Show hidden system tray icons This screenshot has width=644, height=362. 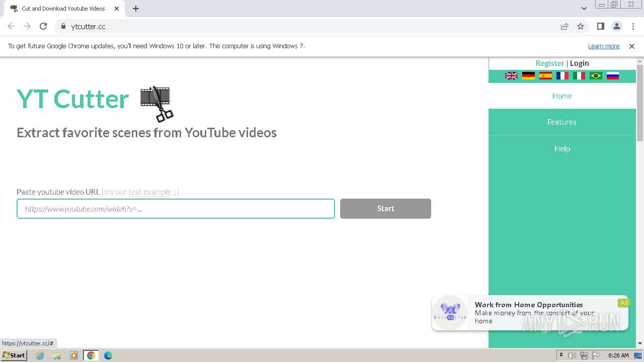(561, 355)
